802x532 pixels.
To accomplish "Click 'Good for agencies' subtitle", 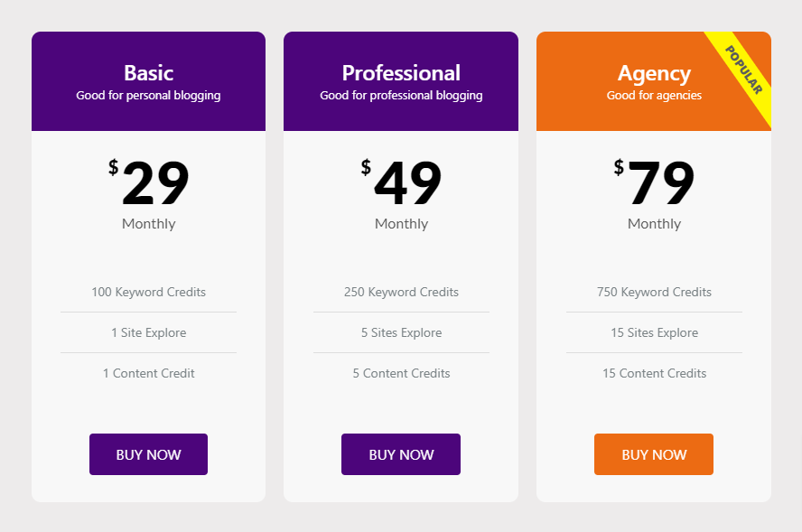I will 654,96.
